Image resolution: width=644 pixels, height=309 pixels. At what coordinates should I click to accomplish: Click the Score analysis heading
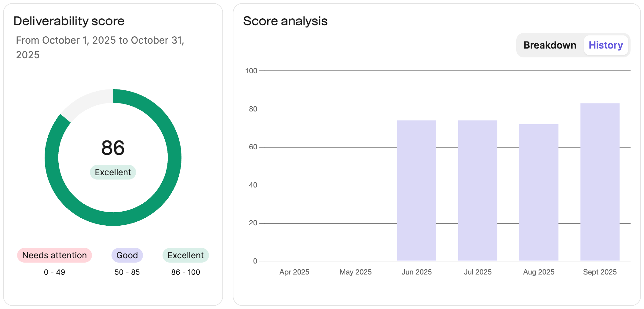[x=285, y=21]
